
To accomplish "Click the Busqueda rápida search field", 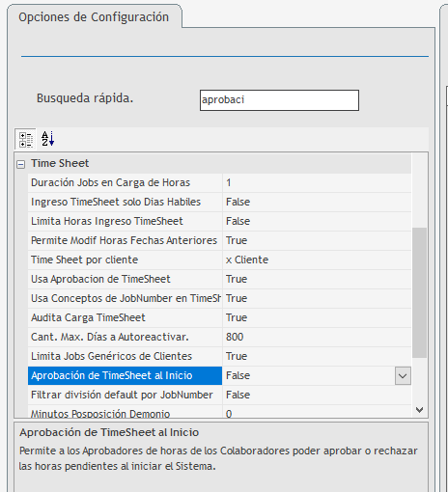I will 279,100.
